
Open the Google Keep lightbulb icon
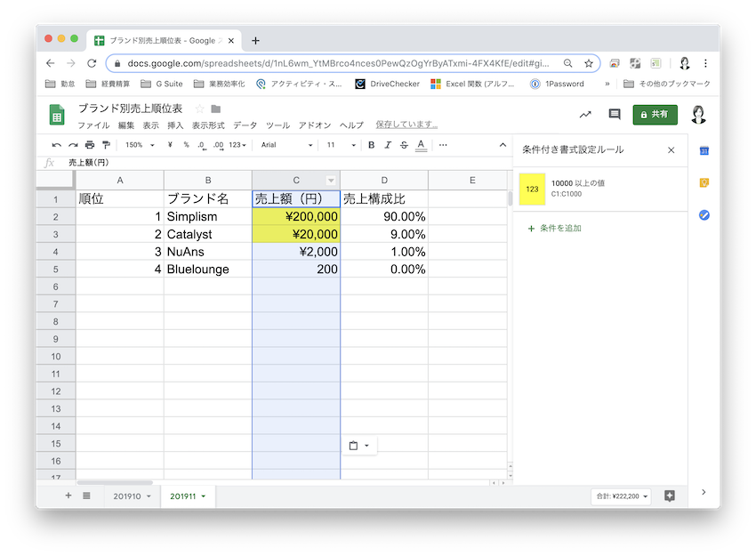[x=704, y=182]
